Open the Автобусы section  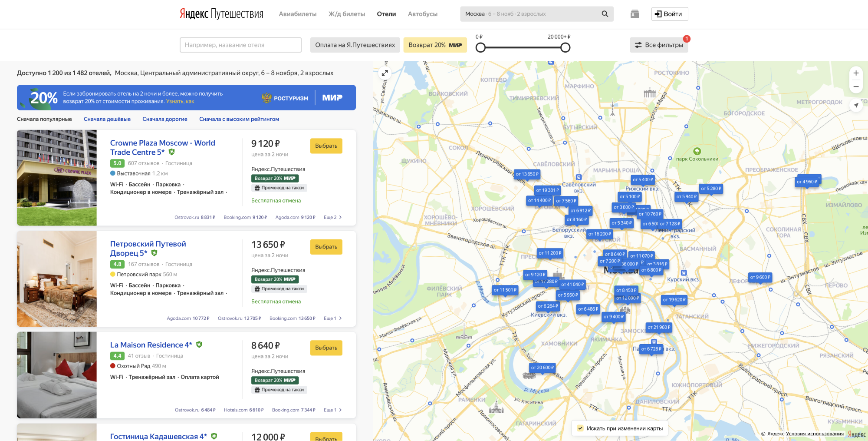pyautogui.click(x=423, y=14)
